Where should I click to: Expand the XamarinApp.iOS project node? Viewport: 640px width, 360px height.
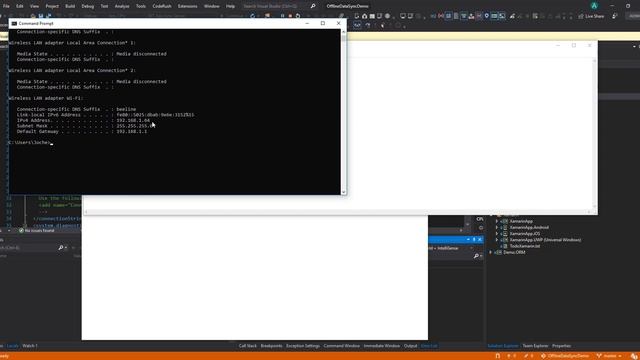(497, 233)
